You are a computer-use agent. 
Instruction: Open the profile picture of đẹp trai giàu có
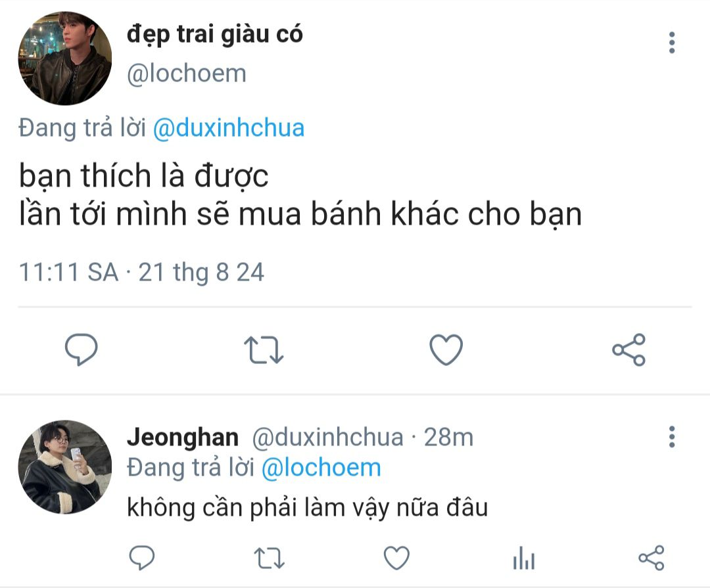coord(64,58)
